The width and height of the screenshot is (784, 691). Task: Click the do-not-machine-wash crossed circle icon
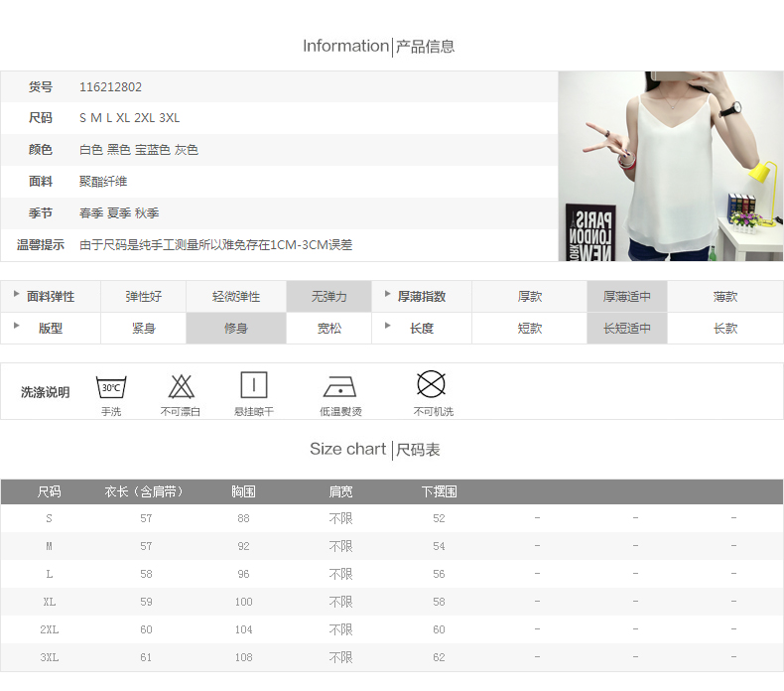point(431,384)
